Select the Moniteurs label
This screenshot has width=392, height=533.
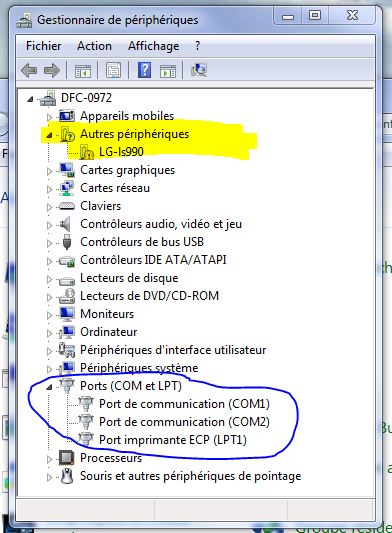tap(107, 314)
